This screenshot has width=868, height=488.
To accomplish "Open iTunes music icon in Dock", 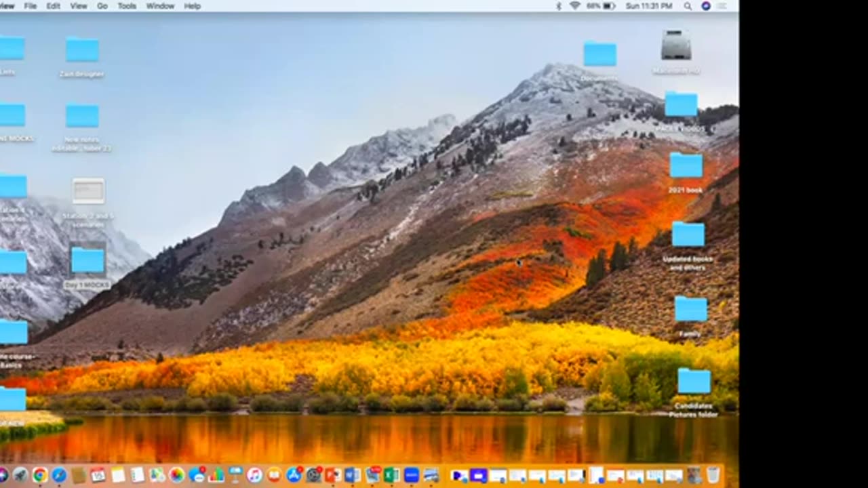I will pyautogui.click(x=254, y=475).
